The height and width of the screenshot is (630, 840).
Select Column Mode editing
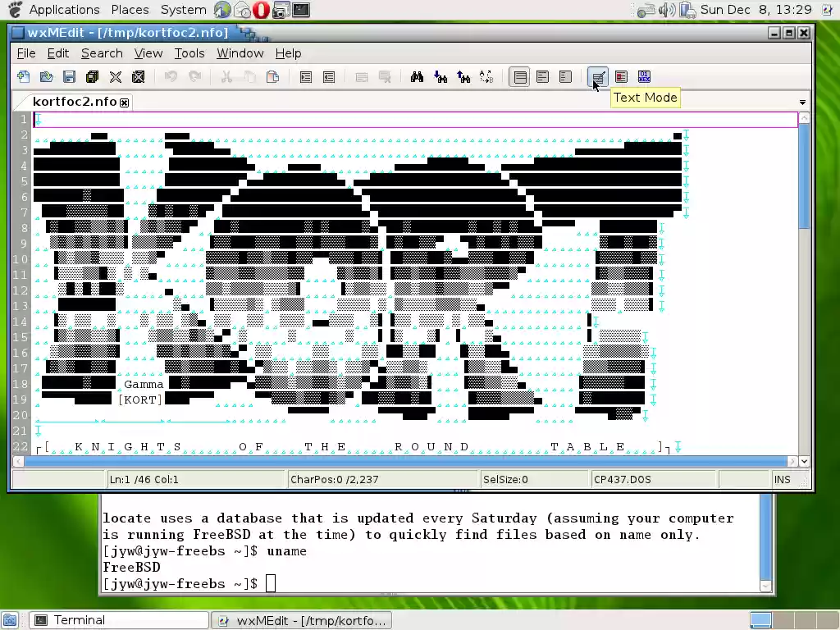click(x=621, y=76)
